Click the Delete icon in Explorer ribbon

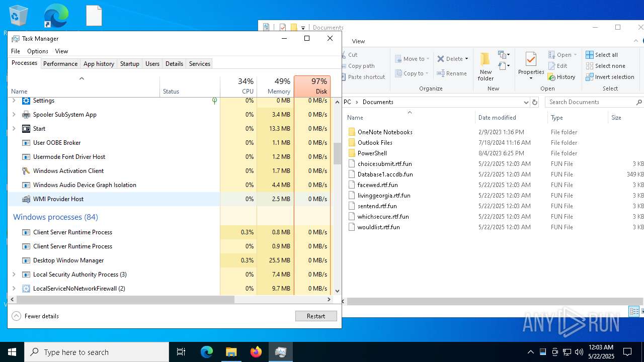tap(441, 59)
